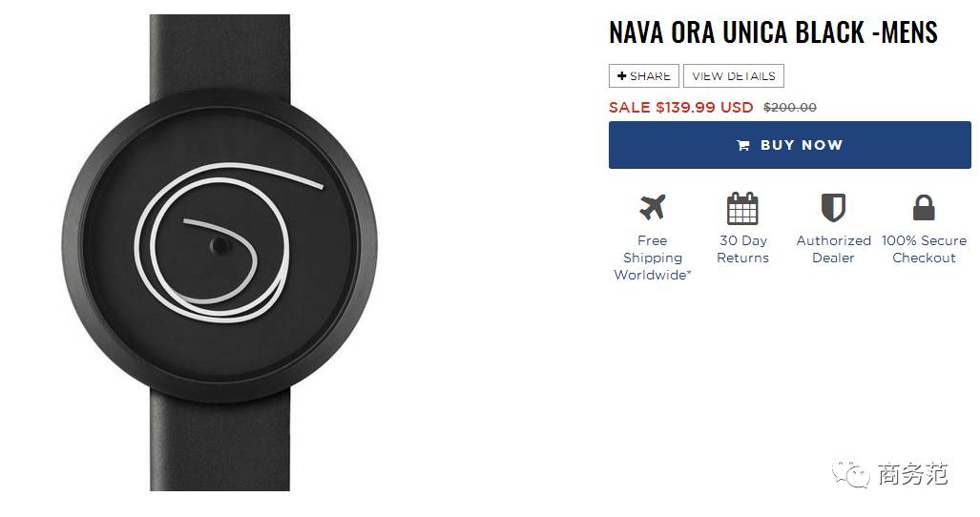The width and height of the screenshot is (980, 517).
Task: Open the Share button
Action: point(644,76)
